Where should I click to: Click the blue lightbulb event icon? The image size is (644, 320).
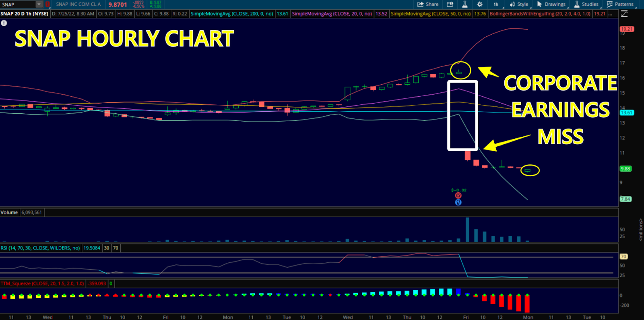click(458, 202)
